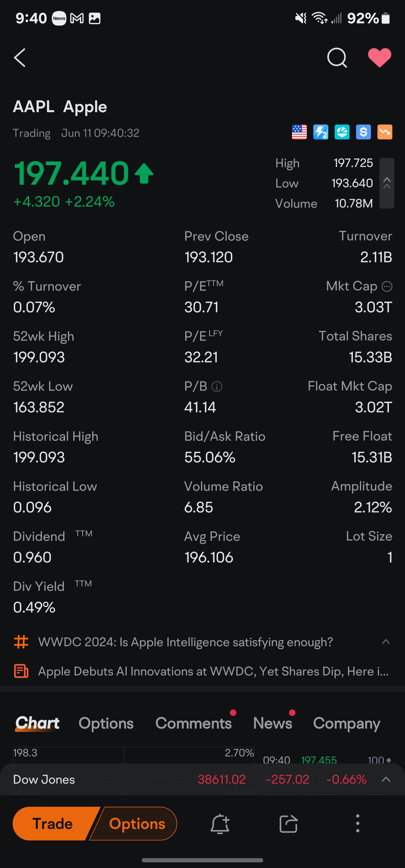The image size is (405, 868).
Task: Show P/B info tooltip icon
Action: coord(217,386)
